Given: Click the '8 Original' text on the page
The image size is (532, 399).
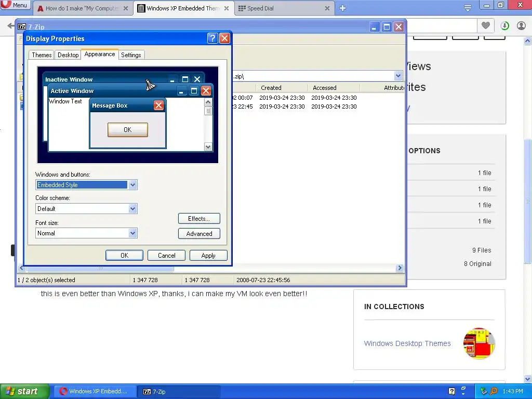Looking at the screenshot, I should 477,263.
